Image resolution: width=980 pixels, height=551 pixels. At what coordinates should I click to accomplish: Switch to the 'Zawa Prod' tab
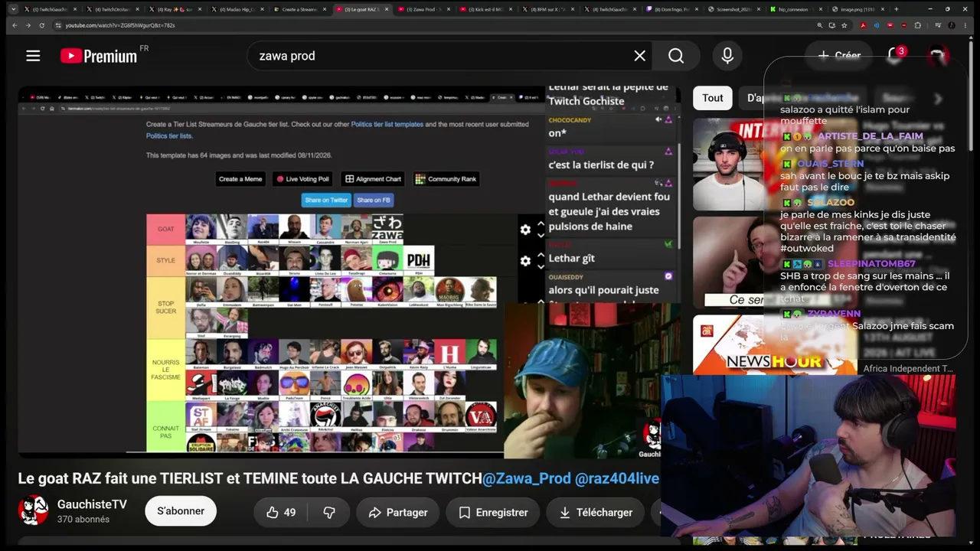click(425, 9)
